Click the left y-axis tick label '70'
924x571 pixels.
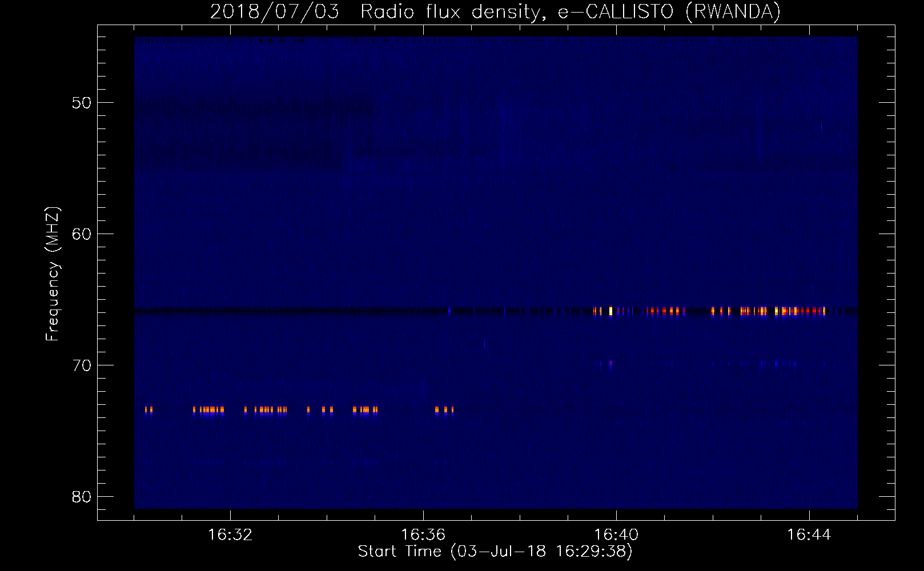click(82, 365)
